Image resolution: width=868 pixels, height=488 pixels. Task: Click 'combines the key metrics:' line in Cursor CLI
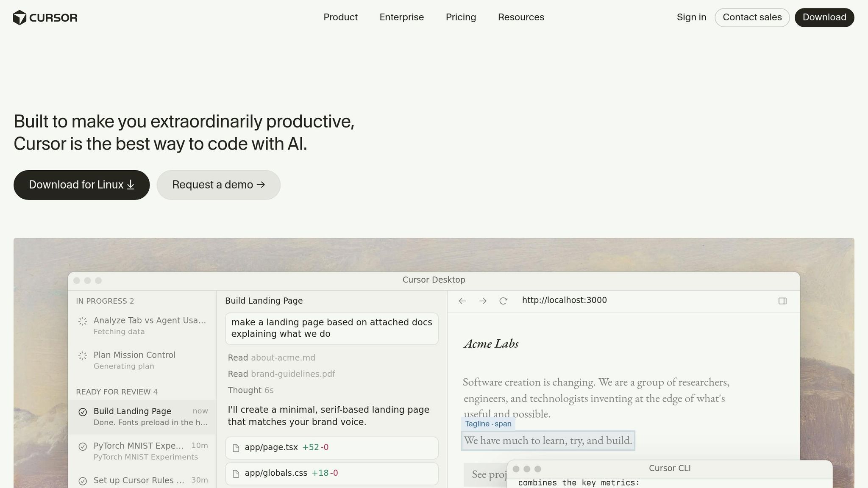click(x=579, y=483)
